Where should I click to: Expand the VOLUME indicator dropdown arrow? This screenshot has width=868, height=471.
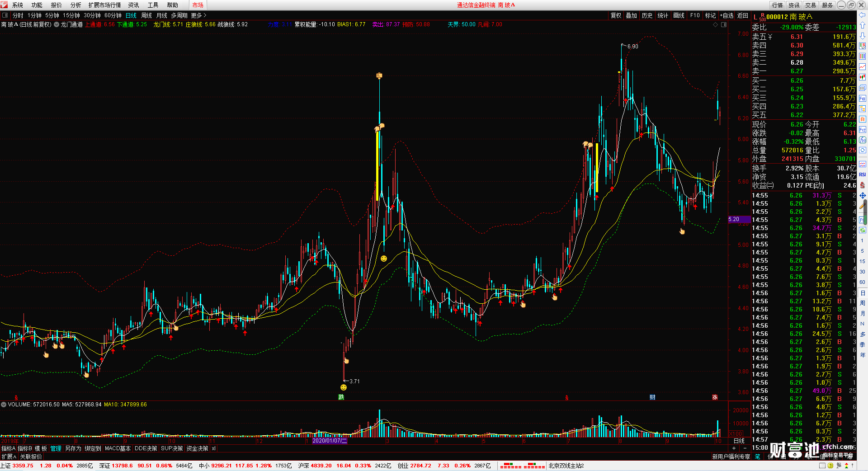point(4,405)
